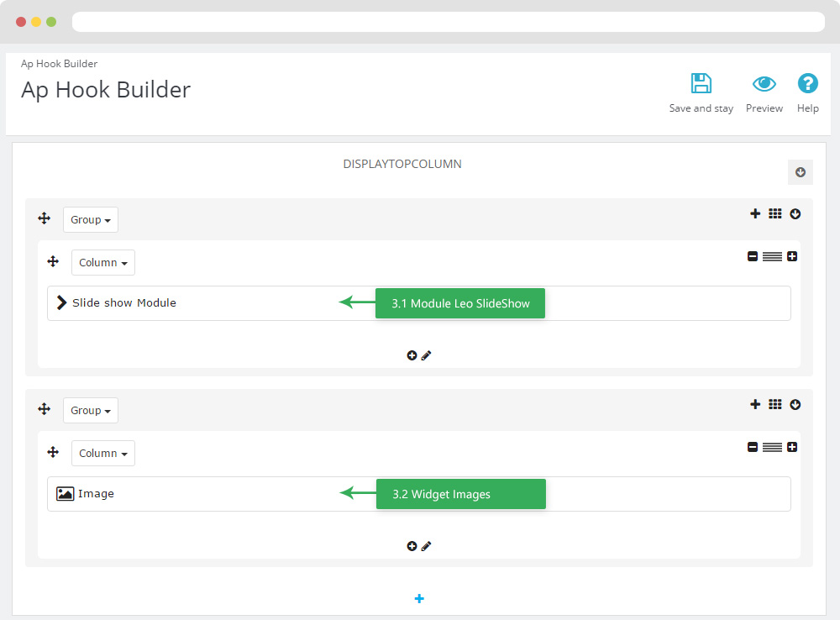The image size is (840, 620).
Task: Increase width of Image column (plus icon)
Action: click(792, 448)
